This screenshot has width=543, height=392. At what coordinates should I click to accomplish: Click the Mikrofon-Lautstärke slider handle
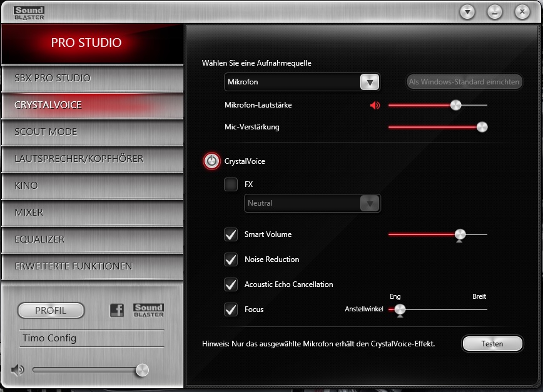coord(455,105)
